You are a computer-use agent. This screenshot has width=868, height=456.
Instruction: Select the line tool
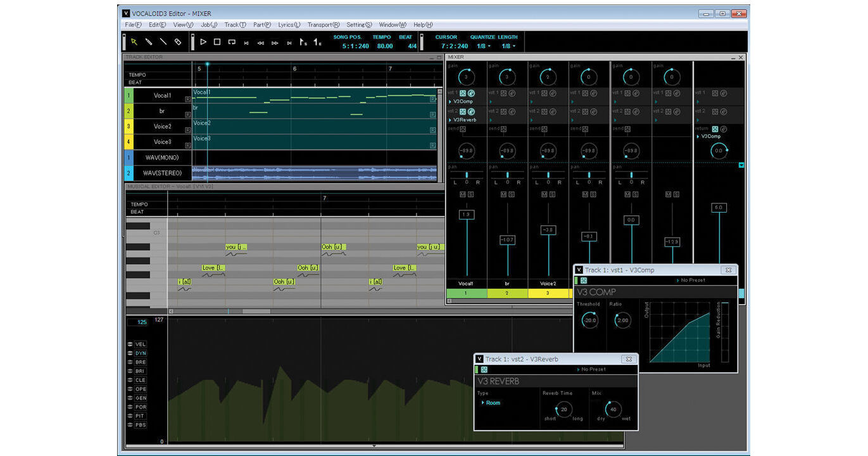click(163, 42)
